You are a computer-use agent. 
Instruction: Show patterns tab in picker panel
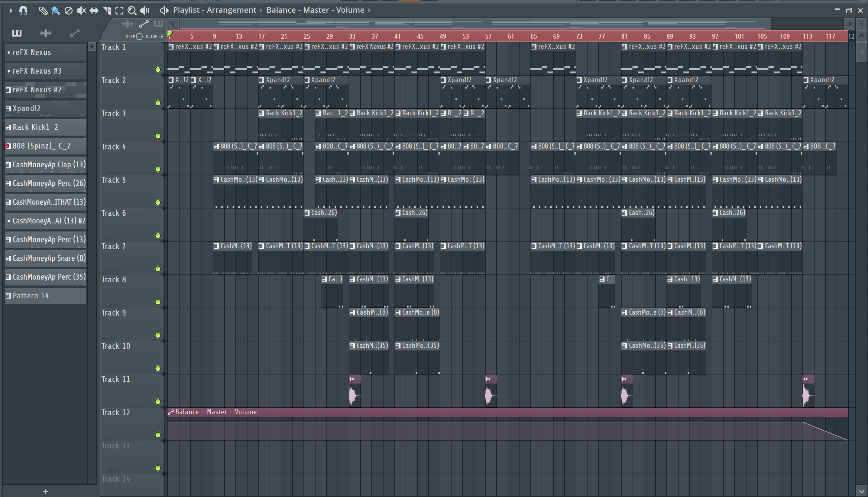(x=17, y=33)
